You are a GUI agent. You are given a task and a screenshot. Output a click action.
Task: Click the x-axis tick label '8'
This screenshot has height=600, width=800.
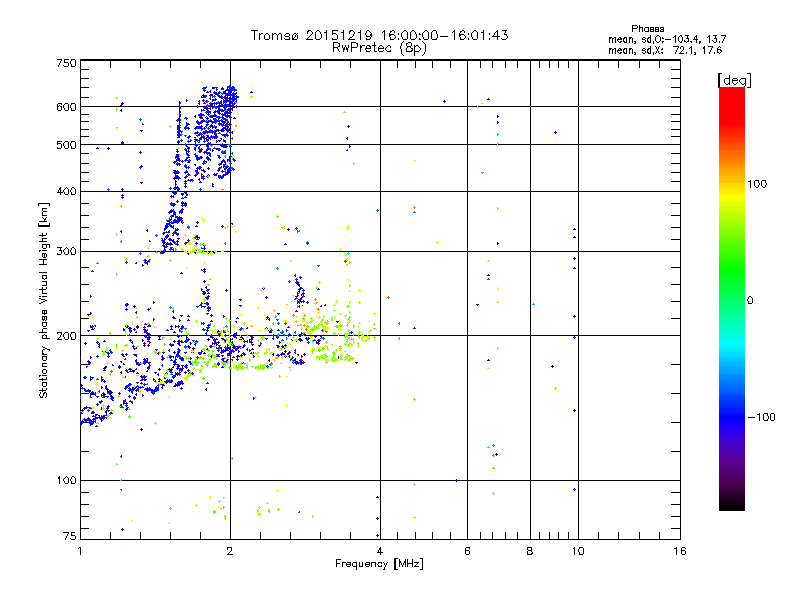[530, 551]
